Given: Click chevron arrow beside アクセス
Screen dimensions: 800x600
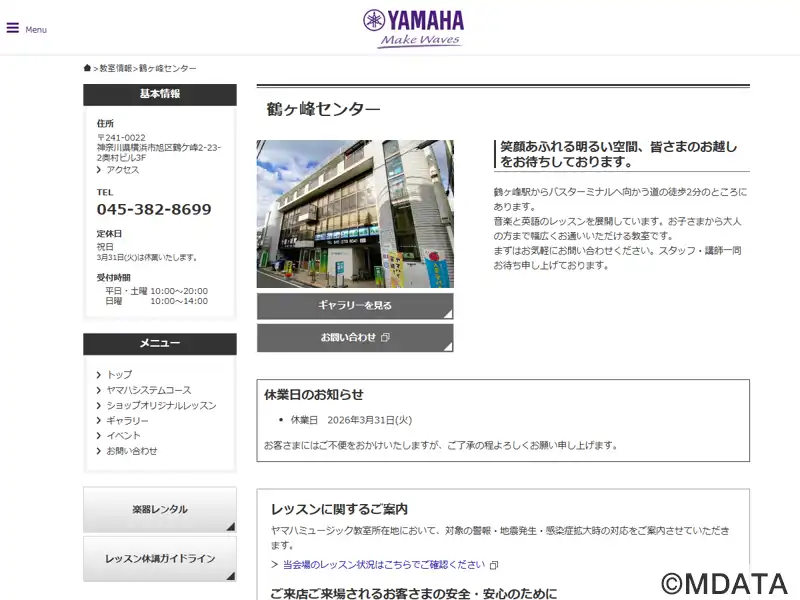Looking at the screenshot, I should coord(99,170).
